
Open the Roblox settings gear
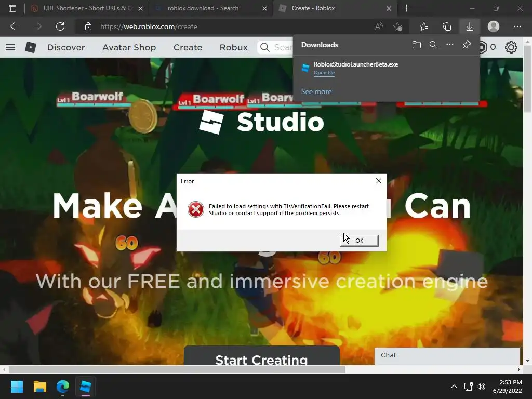click(511, 47)
